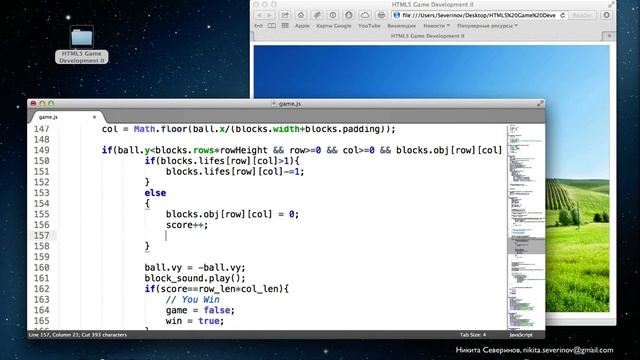Click 'blocks.lifes[row][col]-=1;' line
This screenshot has width=640, height=360.
coord(235,172)
